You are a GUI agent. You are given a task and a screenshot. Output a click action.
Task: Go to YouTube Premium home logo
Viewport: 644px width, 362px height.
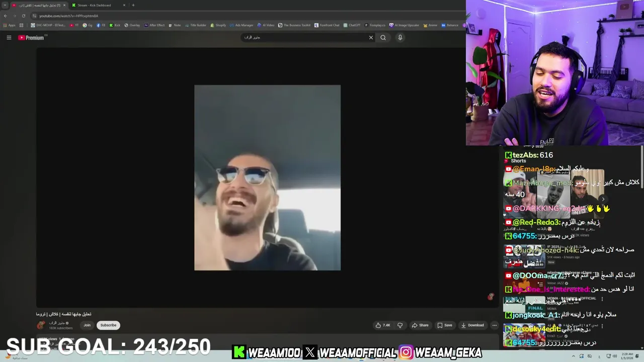click(32, 38)
